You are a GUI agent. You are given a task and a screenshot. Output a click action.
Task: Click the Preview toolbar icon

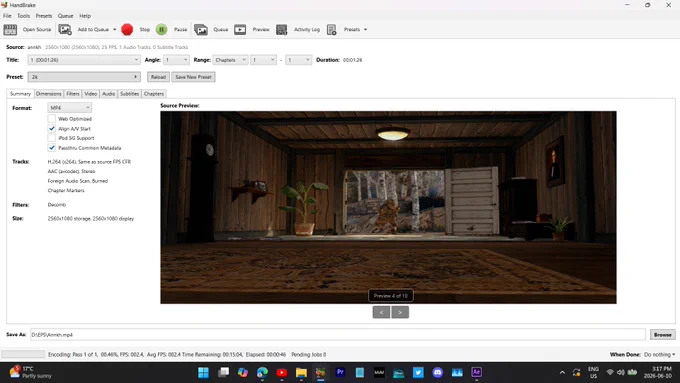[x=240, y=29]
